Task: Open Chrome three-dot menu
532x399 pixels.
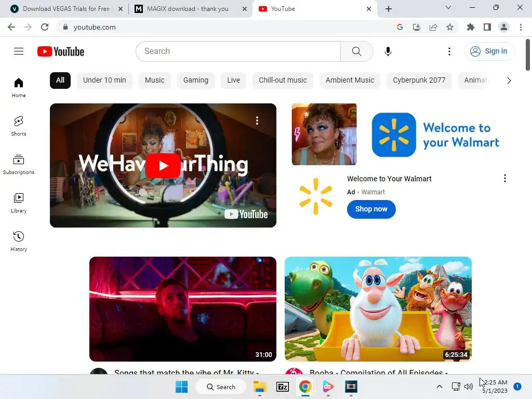Action: [x=521, y=27]
